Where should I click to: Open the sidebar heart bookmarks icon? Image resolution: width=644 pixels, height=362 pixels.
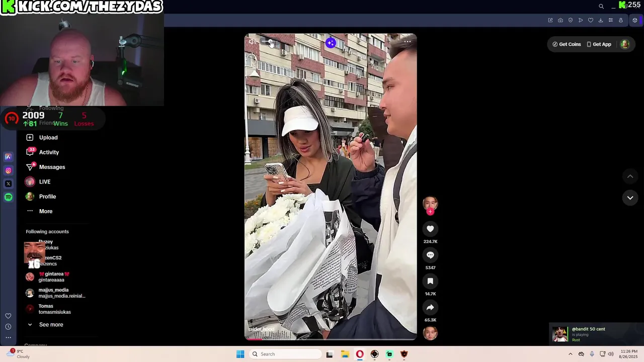click(8, 316)
